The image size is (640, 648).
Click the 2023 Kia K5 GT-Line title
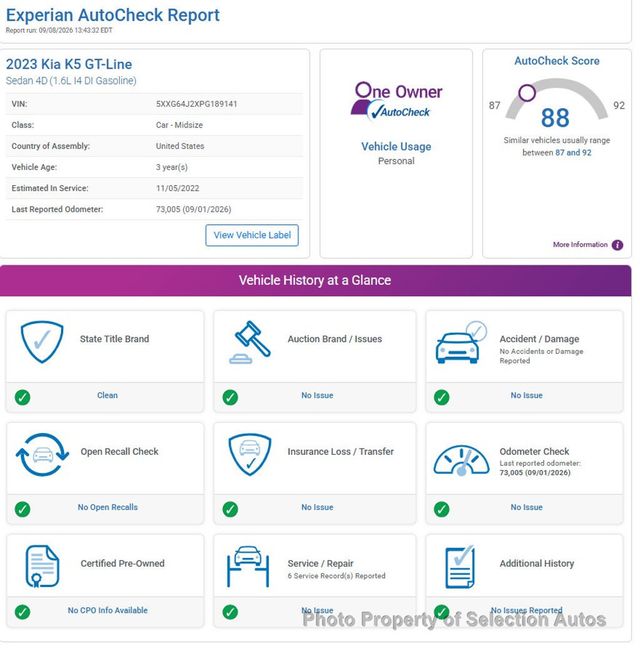pyautogui.click(x=69, y=64)
